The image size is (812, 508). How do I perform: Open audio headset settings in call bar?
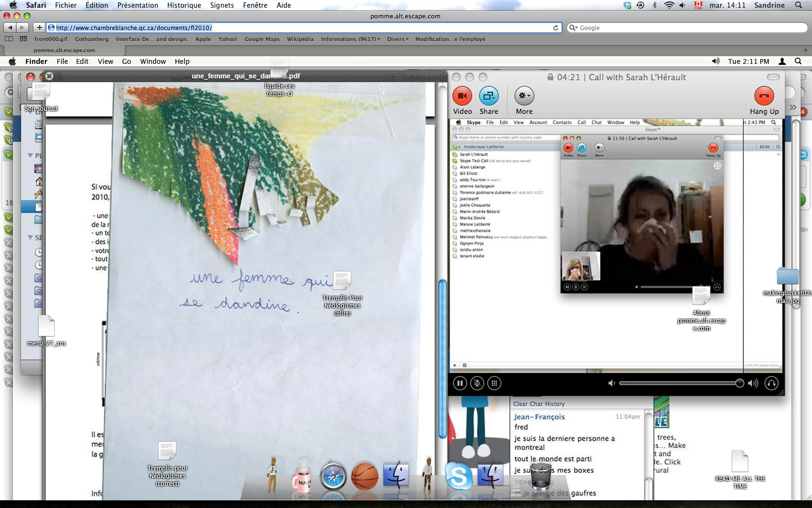pyautogui.click(x=771, y=383)
